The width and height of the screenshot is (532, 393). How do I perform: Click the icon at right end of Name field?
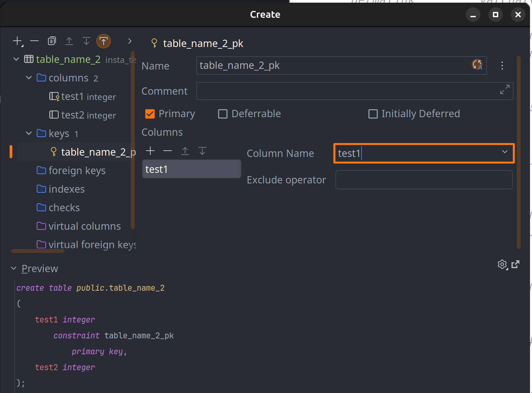[x=477, y=65]
